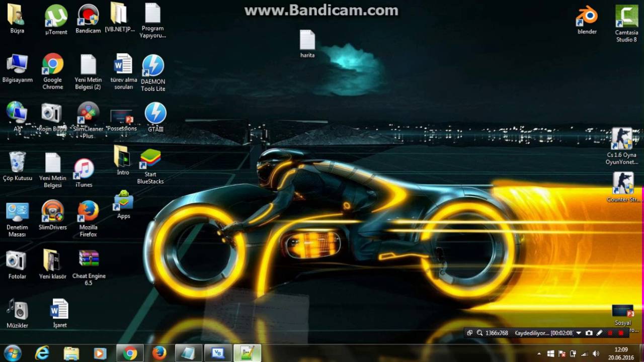Viewport: 644px width, 362px height.
Task: Open Bilgisayarım computer icon
Action: [x=17, y=68]
